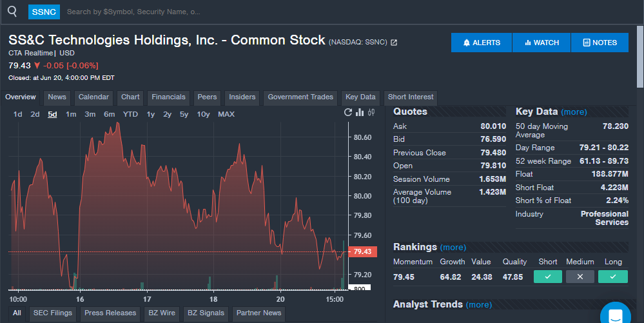Open the Financials tab
The width and height of the screenshot is (644, 323).
coord(168,97)
